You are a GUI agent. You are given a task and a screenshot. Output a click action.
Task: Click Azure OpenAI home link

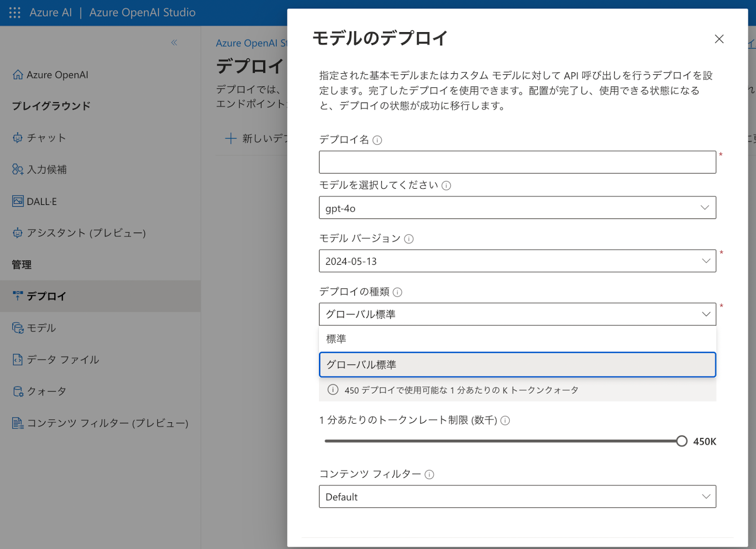(57, 75)
